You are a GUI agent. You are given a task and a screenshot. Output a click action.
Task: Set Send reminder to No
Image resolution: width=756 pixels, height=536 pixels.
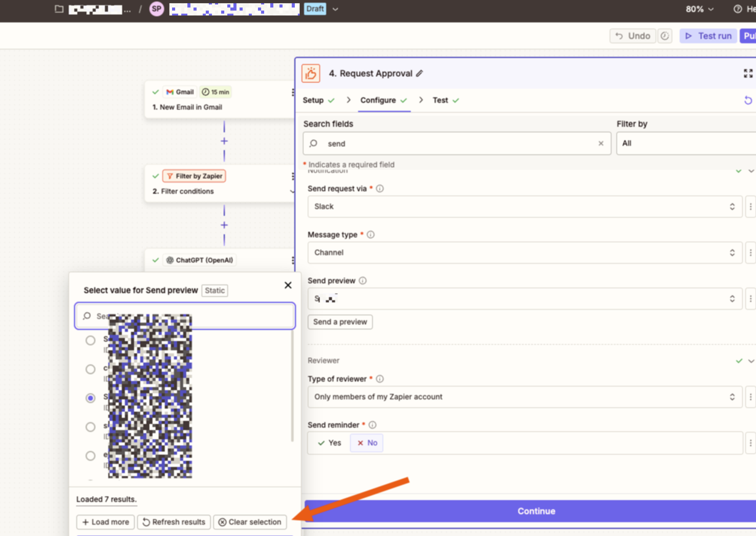pyautogui.click(x=367, y=443)
